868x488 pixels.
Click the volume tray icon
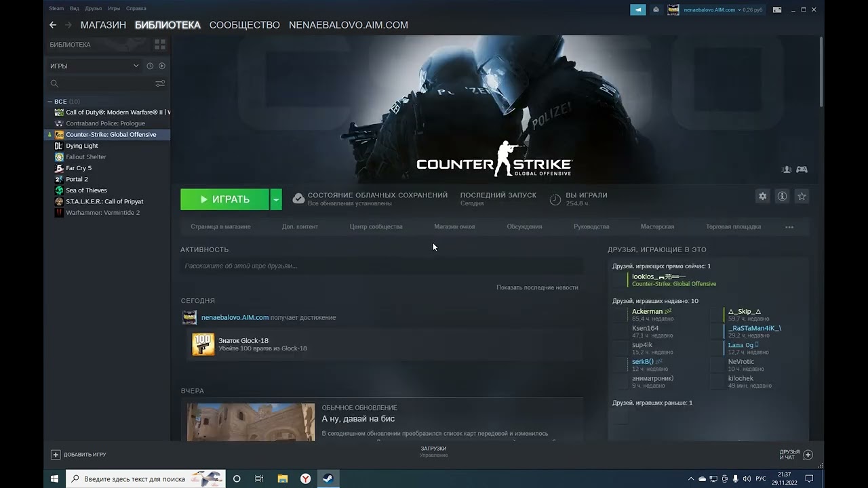point(748,479)
